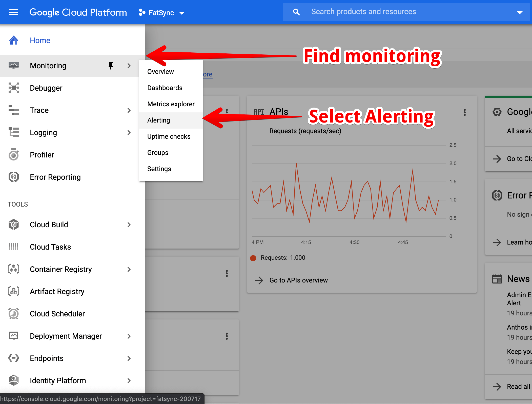Click the Profiler icon
Image resolution: width=532 pixels, height=404 pixels.
14,155
